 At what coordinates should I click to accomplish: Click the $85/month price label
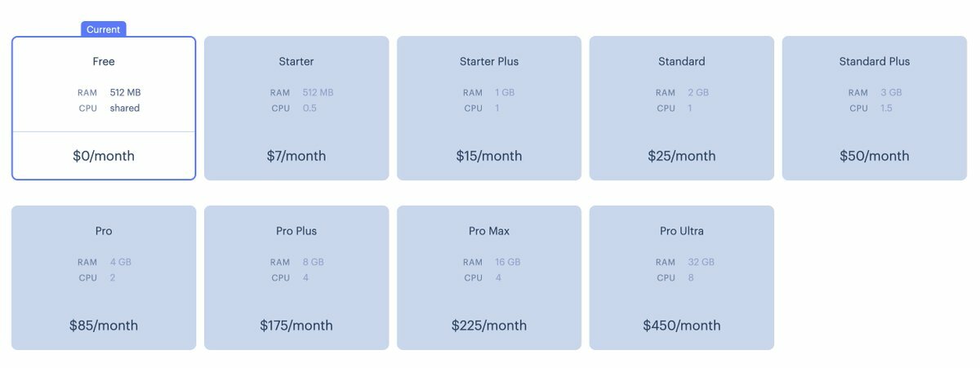click(104, 326)
